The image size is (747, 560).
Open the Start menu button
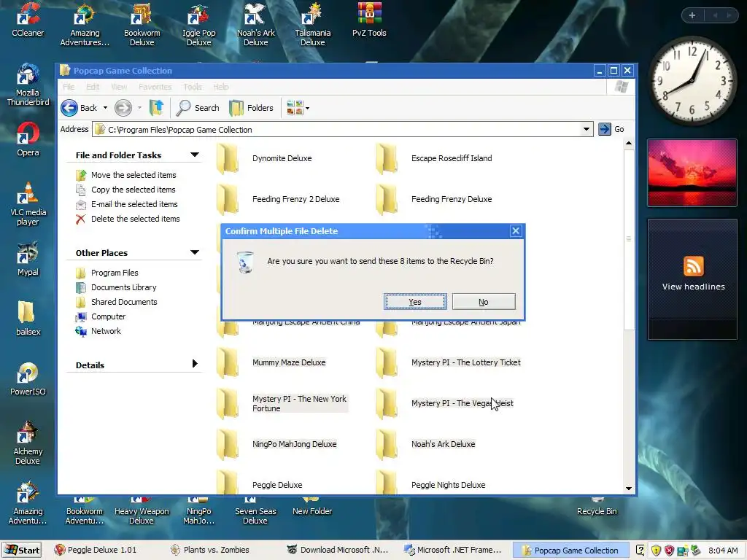click(22, 550)
